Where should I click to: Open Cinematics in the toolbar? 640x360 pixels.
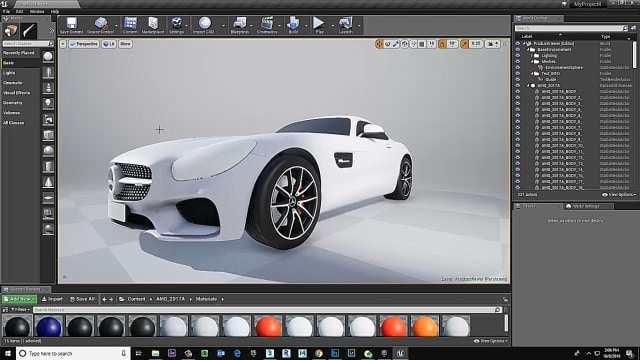(x=267, y=25)
